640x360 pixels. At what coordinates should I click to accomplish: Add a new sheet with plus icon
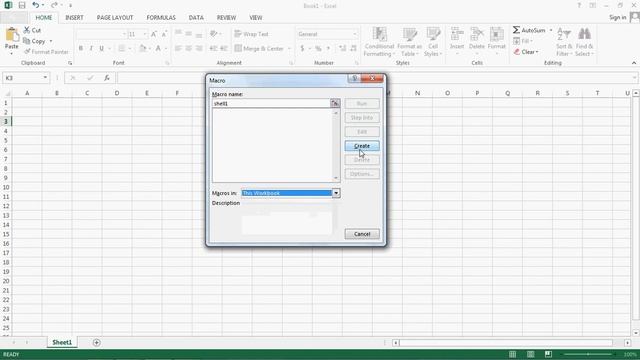click(96, 342)
